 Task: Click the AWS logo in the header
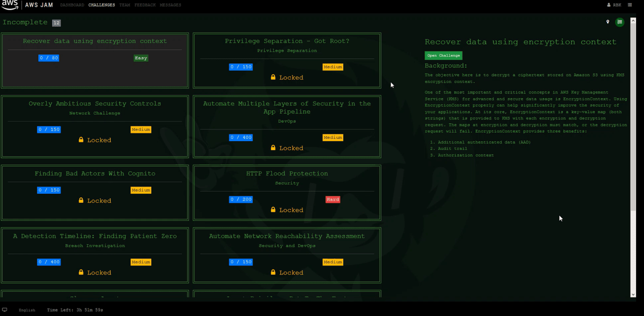[10, 5]
